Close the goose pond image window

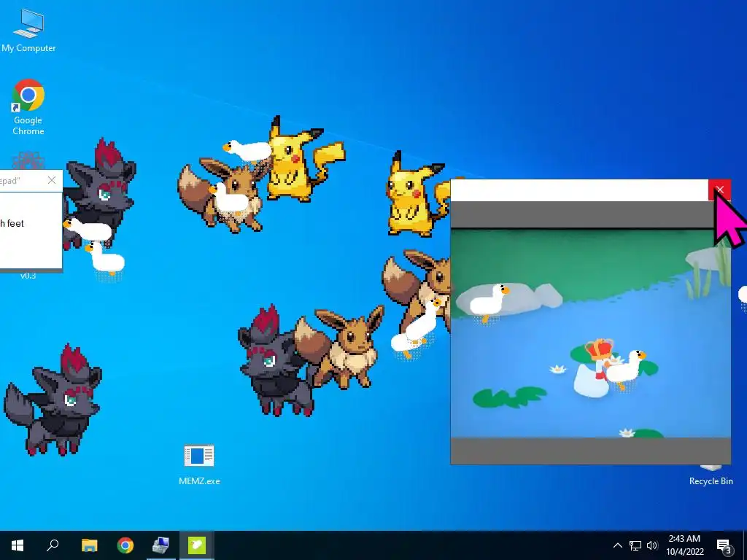(x=719, y=190)
